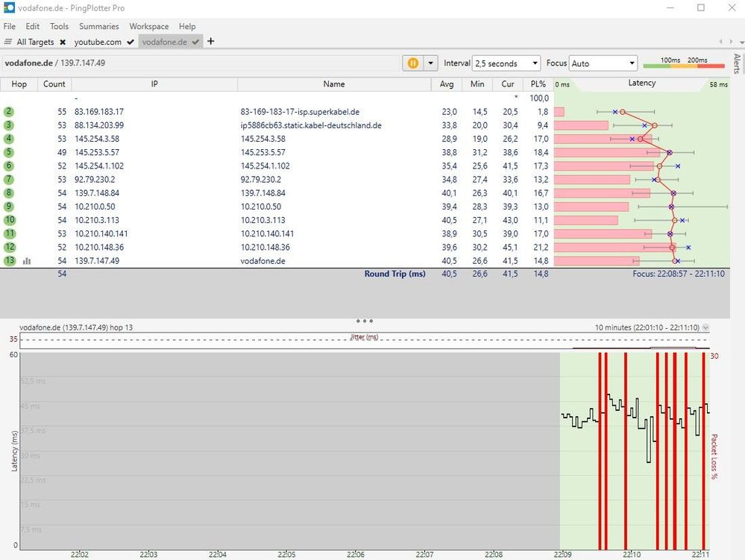Click the Cur column header
The image size is (745, 560).
(x=508, y=84)
